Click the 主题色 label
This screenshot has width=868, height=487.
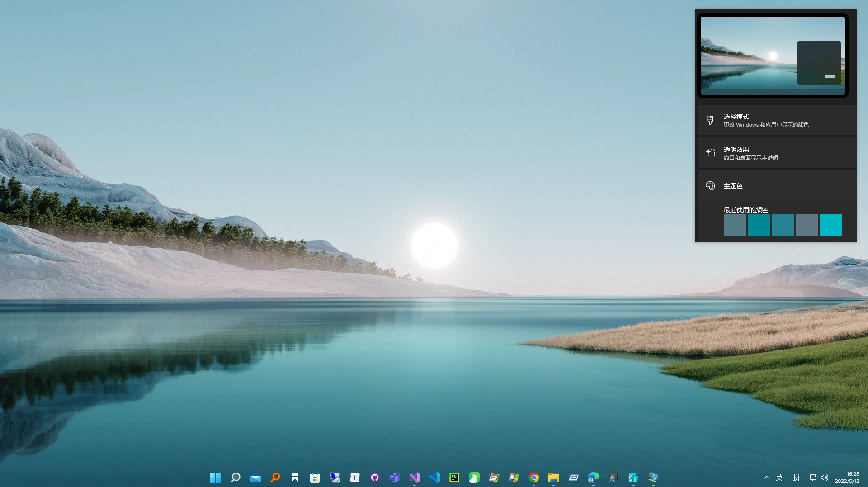(733, 186)
